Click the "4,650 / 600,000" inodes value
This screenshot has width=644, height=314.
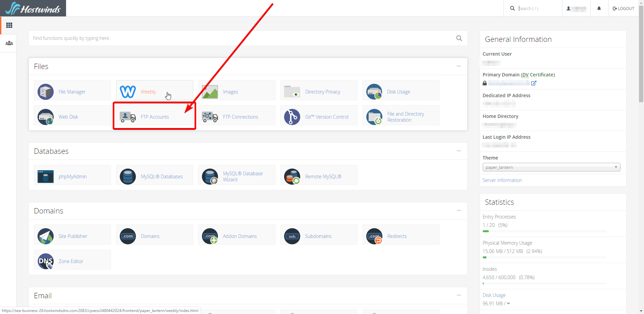[499, 277]
